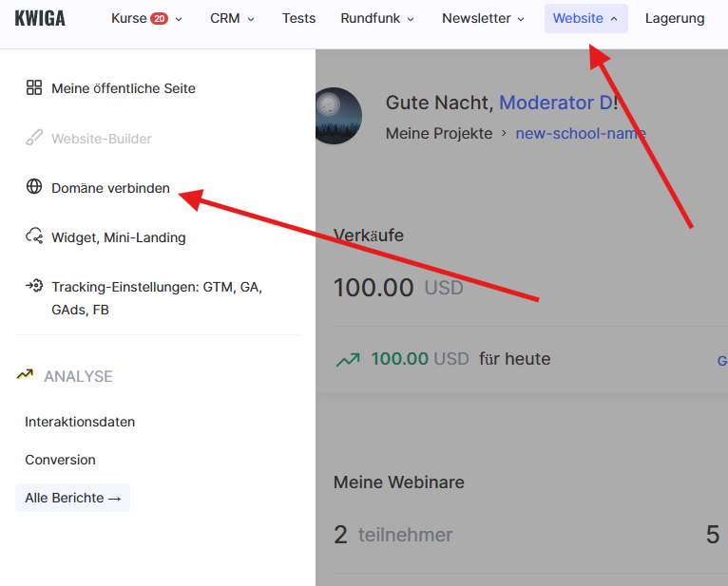This screenshot has height=586, width=728.
Task: Expand the Rundfunk dropdown
Action: coord(377,18)
